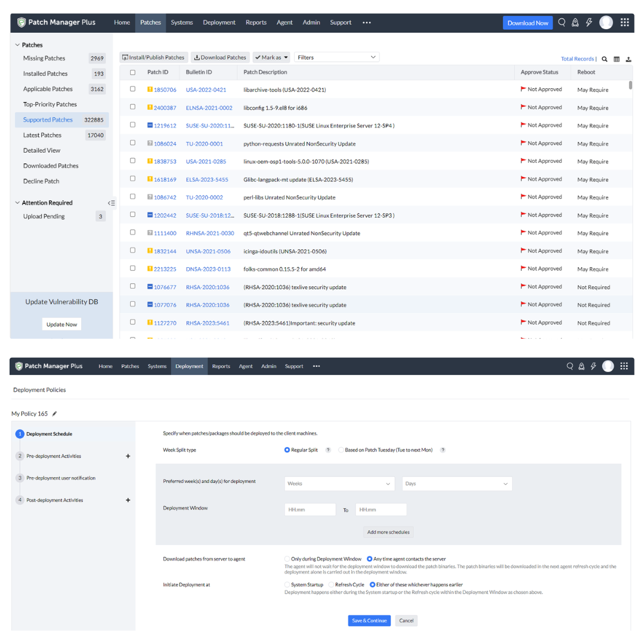Select the Based on Patch Tuesday radio option
644x644 pixels.
click(341, 450)
